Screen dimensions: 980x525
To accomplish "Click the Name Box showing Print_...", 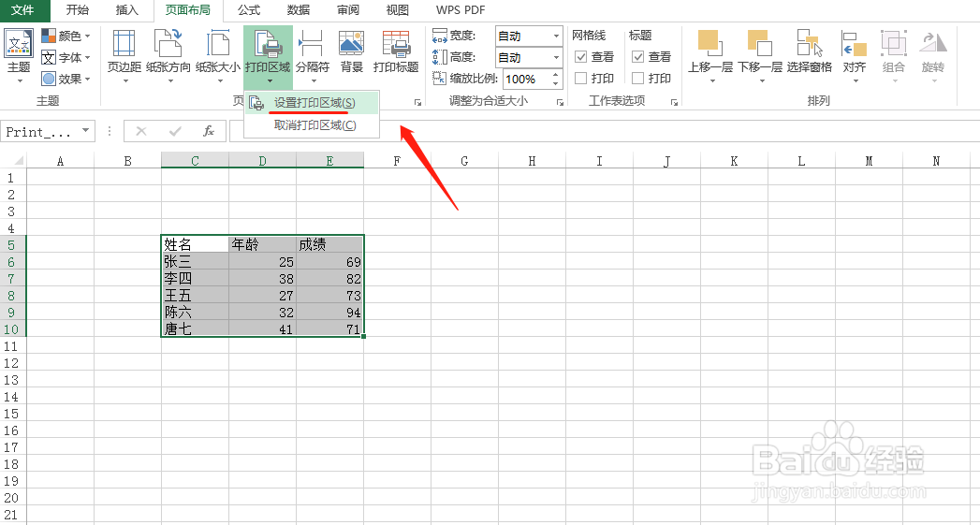I will (x=40, y=131).
